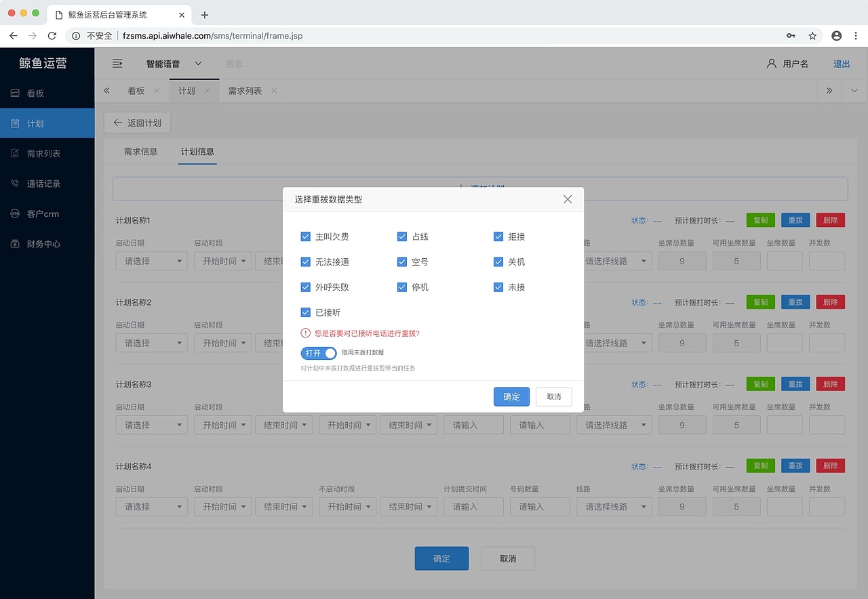Click the warning icon beside 已接听 prompt
The width and height of the screenshot is (868, 599).
pos(306,333)
